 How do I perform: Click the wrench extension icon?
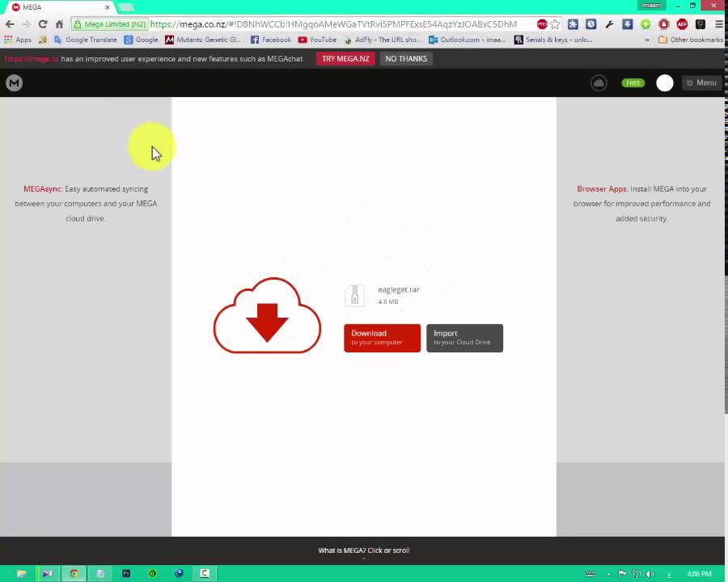click(609, 24)
